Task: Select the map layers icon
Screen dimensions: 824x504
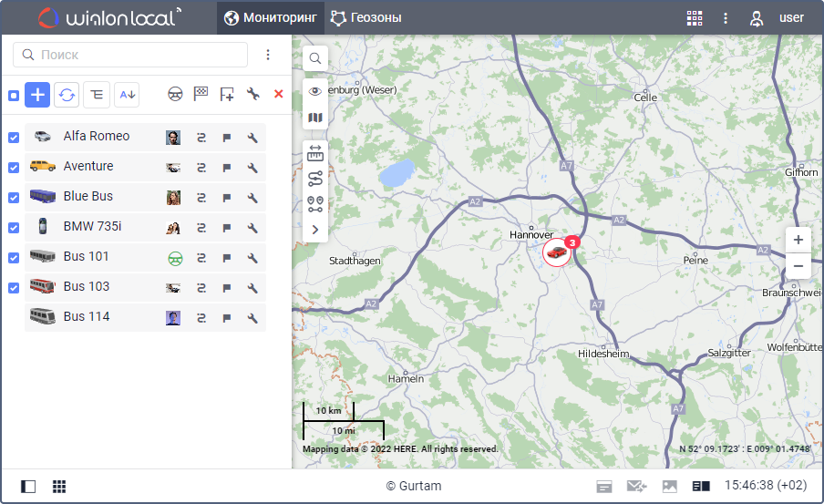Action: (x=315, y=118)
